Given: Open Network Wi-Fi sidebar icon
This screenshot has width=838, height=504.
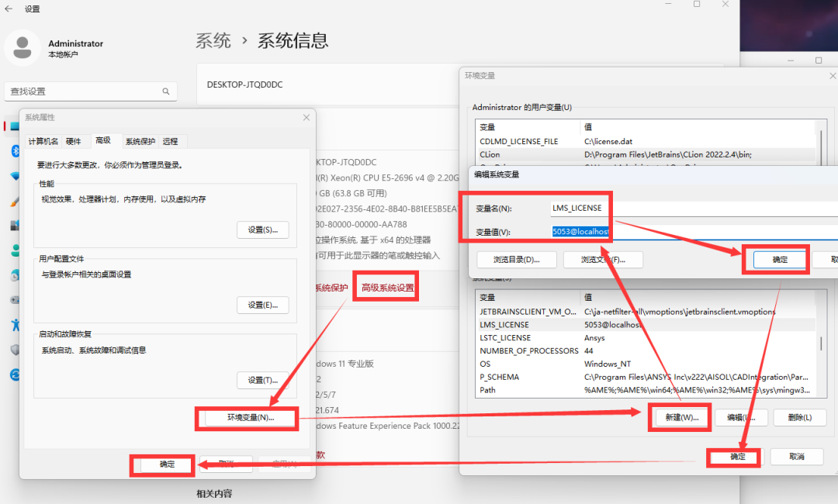Looking at the screenshot, I should [x=15, y=176].
